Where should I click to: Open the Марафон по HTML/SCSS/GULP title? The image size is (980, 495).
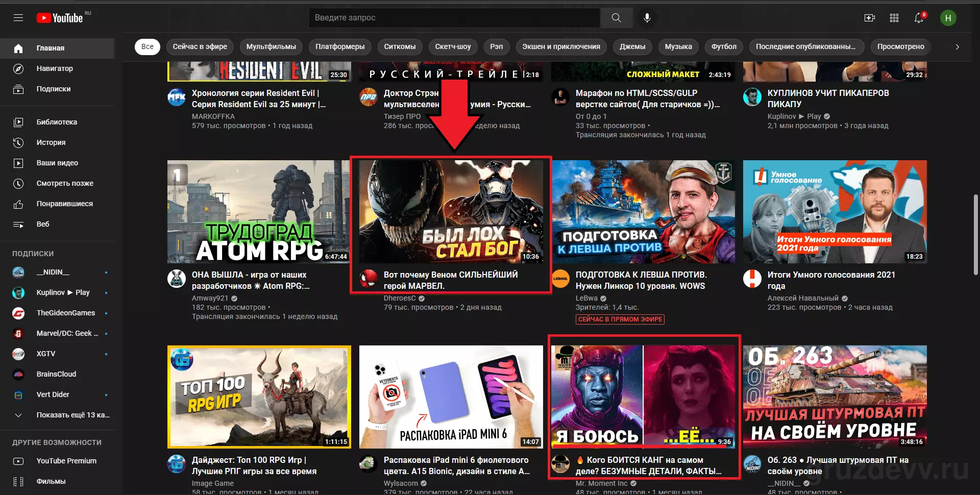click(648, 98)
